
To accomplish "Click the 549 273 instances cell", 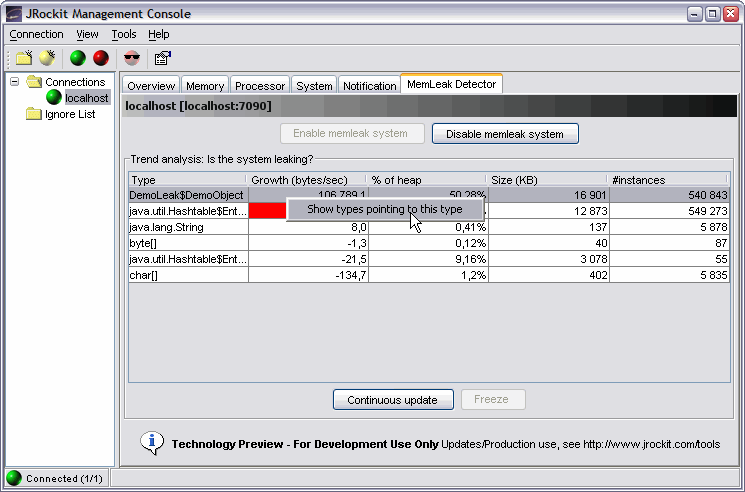I will tap(669, 211).
